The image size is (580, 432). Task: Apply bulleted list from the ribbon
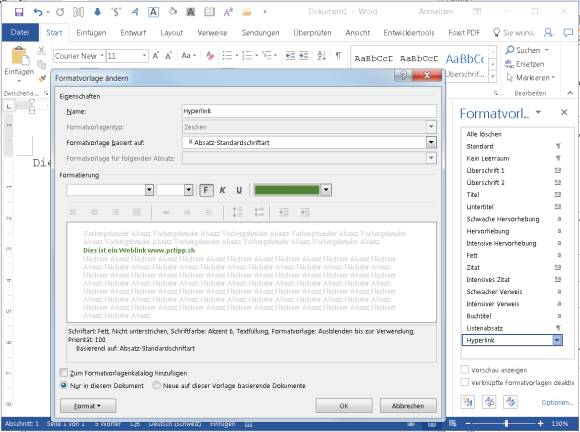(x=227, y=56)
